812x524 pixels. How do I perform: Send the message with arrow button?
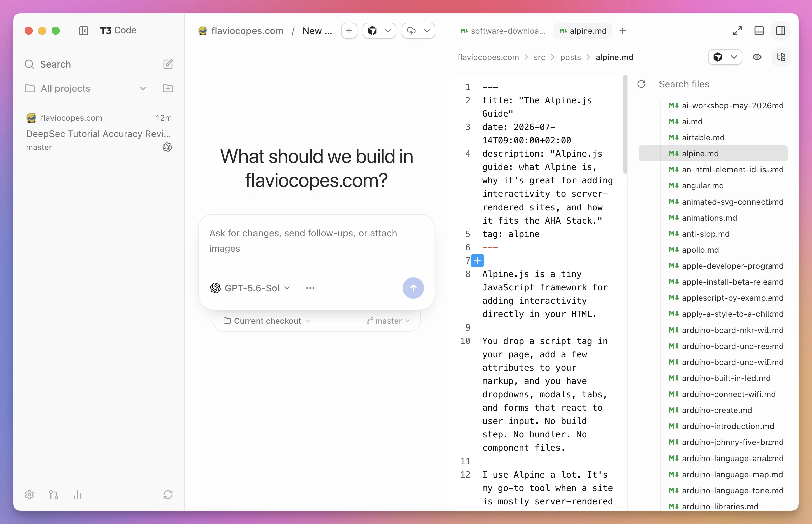click(413, 288)
